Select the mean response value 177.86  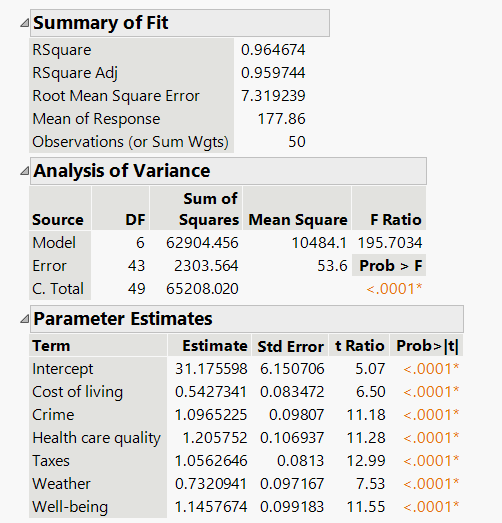coord(281,119)
